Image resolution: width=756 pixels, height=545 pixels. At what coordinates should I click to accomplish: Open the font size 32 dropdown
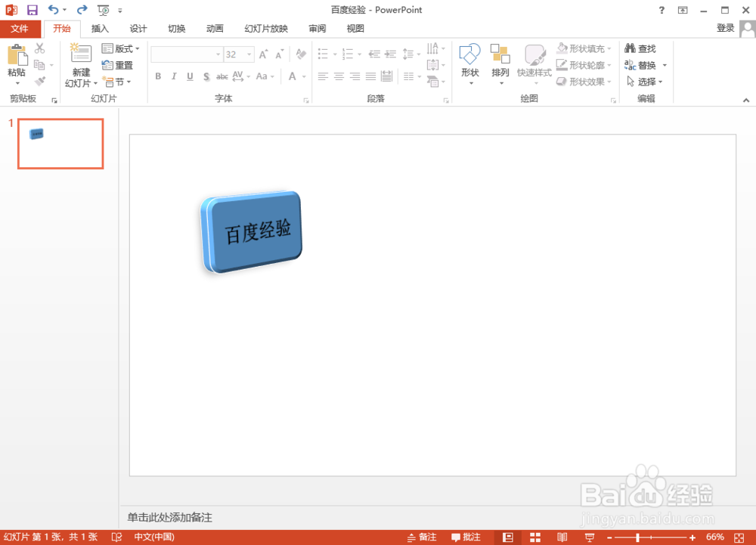pos(249,54)
